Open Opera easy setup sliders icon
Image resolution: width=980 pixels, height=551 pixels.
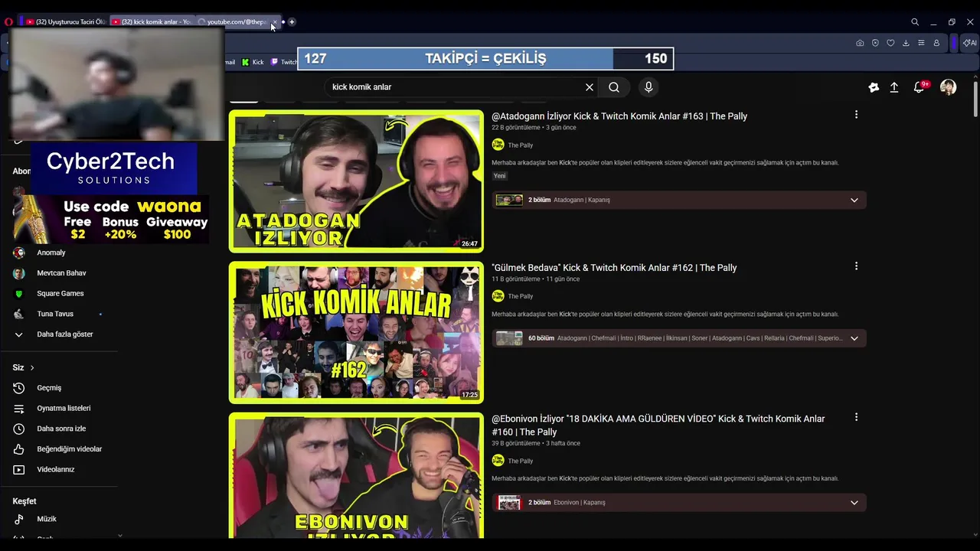921,43
